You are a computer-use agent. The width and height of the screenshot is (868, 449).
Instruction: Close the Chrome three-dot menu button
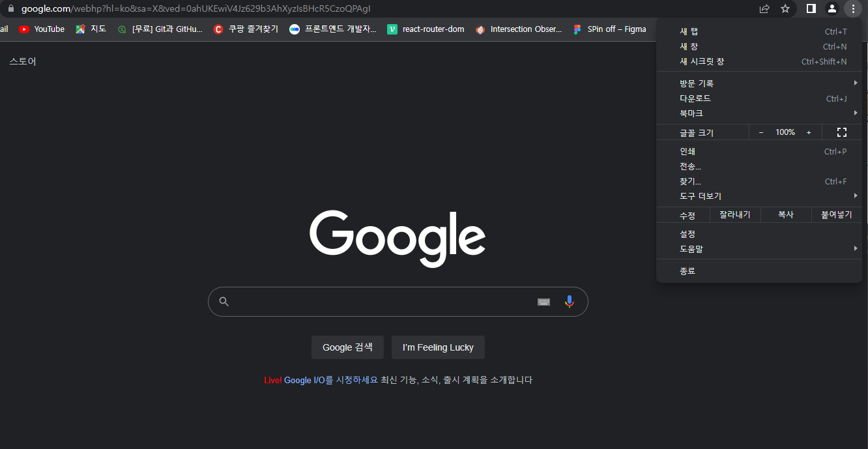[x=853, y=8]
